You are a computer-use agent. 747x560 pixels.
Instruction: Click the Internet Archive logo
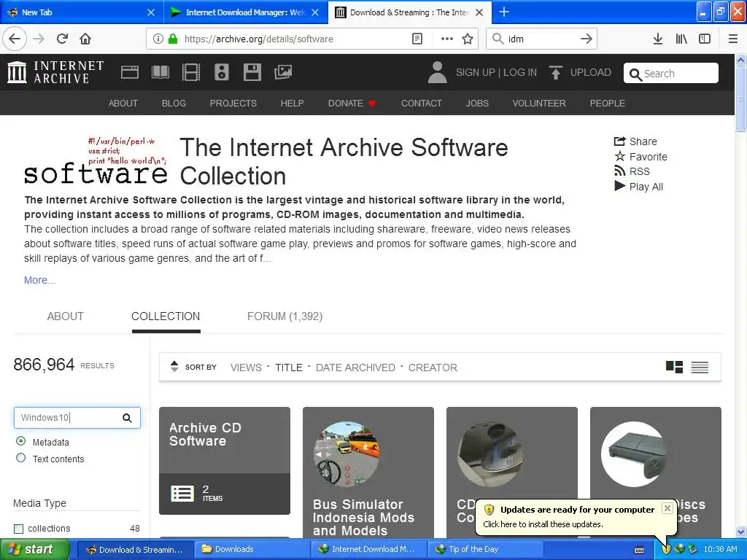(55, 72)
